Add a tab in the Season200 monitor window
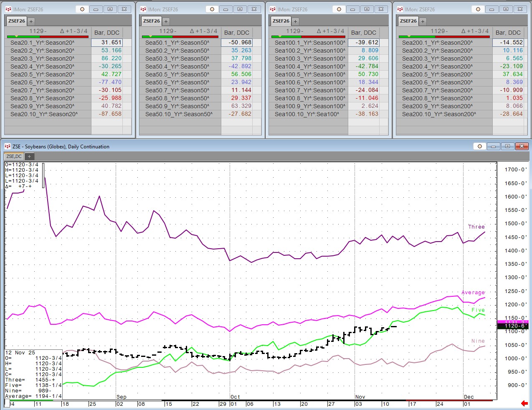 pos(423,21)
